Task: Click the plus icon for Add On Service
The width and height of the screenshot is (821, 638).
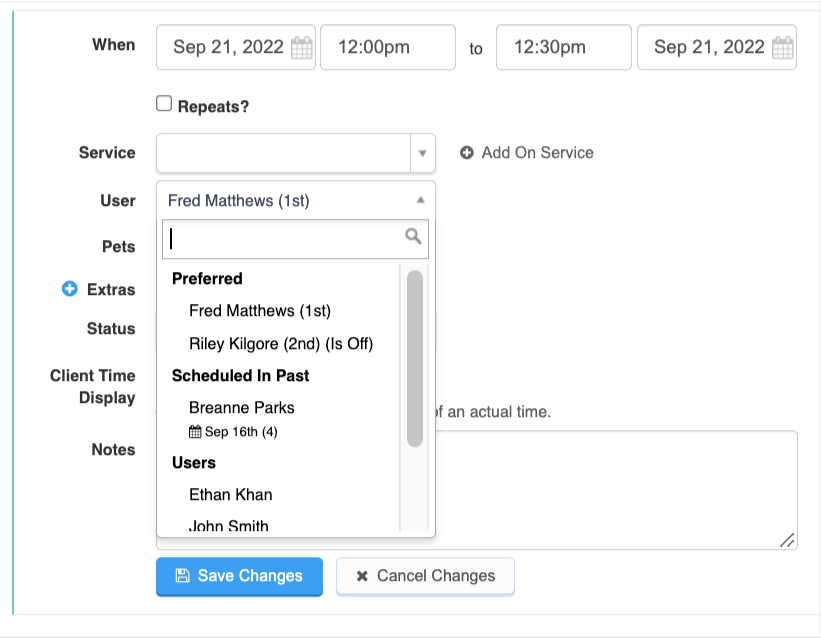Action: click(467, 152)
